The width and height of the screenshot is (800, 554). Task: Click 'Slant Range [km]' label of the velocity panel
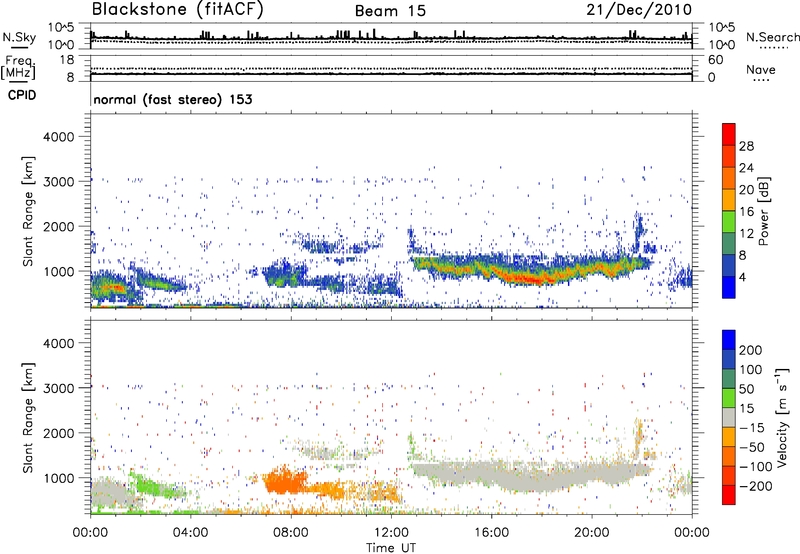pyautogui.click(x=28, y=418)
